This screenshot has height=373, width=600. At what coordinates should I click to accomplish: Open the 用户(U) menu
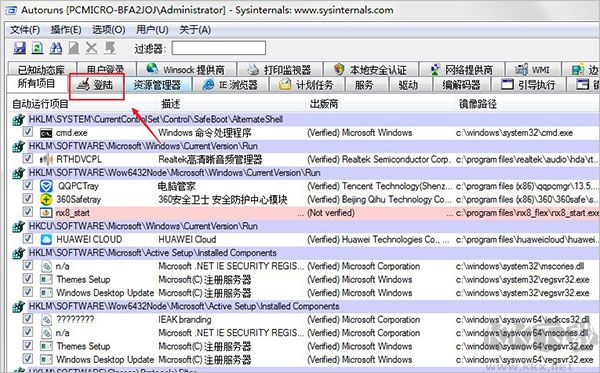point(152,30)
